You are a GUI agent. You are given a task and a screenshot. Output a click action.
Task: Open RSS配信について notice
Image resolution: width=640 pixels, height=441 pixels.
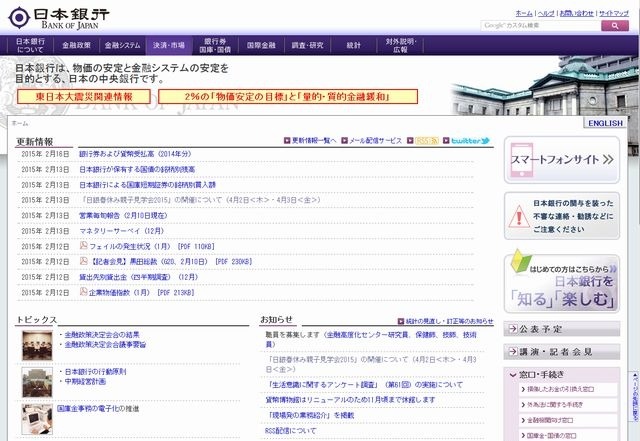tap(291, 430)
